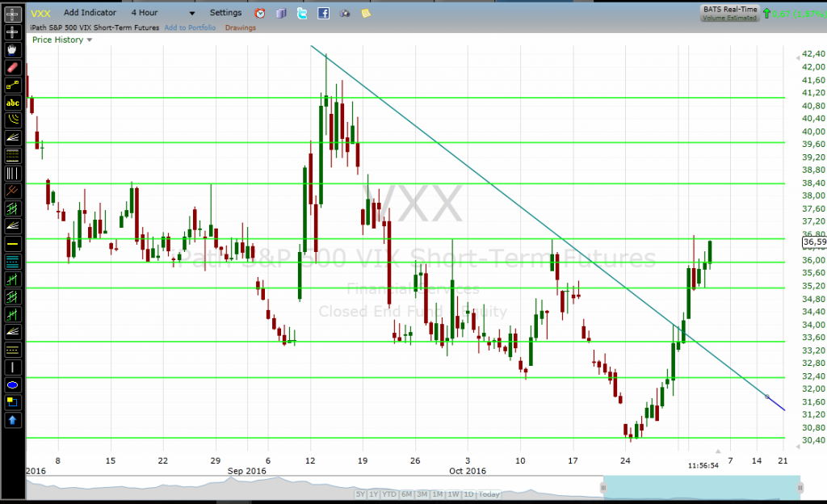Open the Add Indicator menu

tap(90, 13)
